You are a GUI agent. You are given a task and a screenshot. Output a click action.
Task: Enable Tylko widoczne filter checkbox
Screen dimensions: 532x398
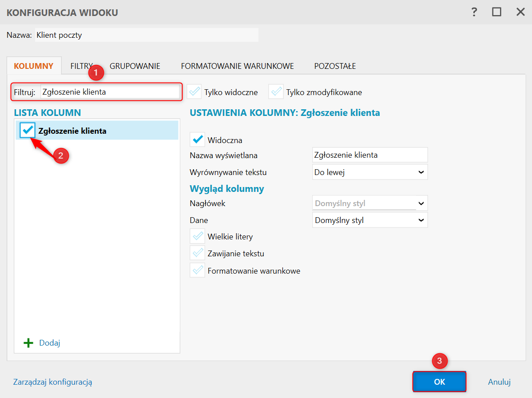click(194, 92)
